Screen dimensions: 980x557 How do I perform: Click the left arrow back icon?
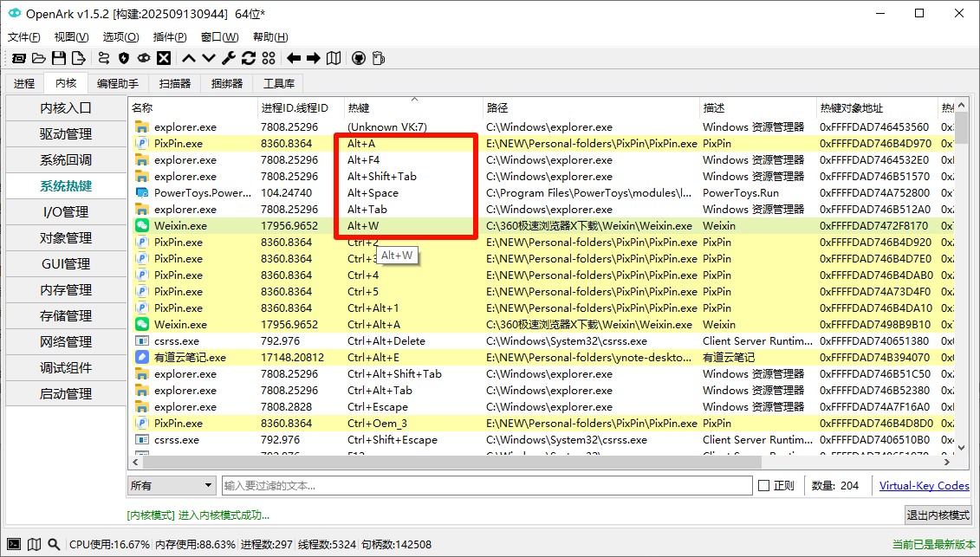coord(294,59)
